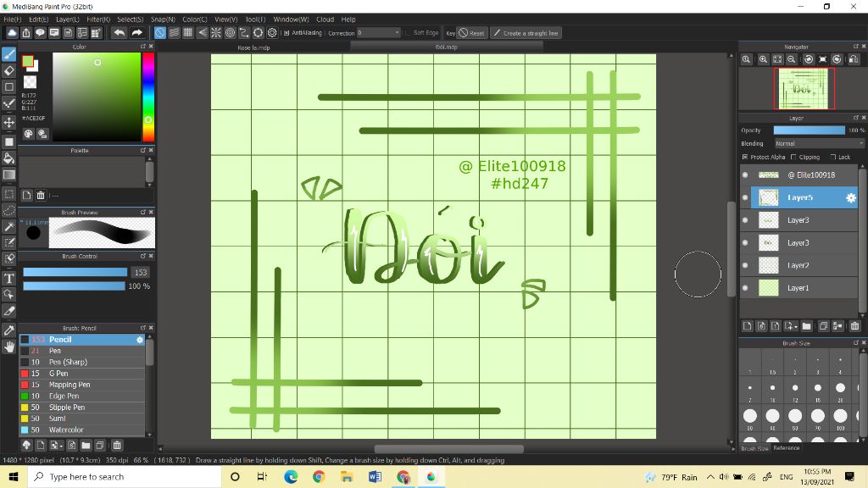Enable the concentric circle snap icon

coord(230,33)
